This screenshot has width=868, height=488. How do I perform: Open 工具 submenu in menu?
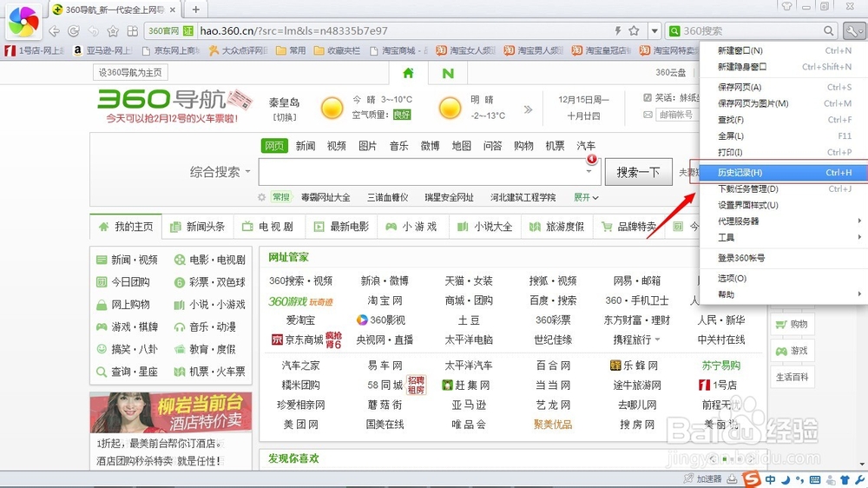coord(784,237)
